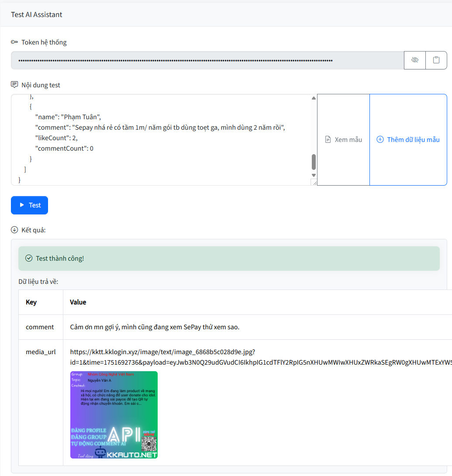Click the "commentCount": 0 line in JSON
The width and height of the screenshot is (452, 476).
64,148
